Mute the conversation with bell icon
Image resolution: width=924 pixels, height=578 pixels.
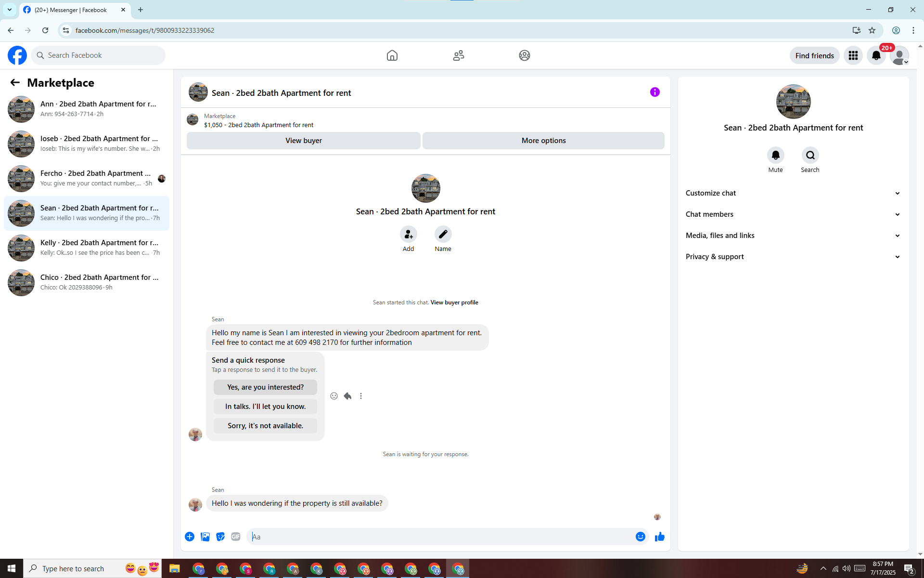[x=776, y=155]
